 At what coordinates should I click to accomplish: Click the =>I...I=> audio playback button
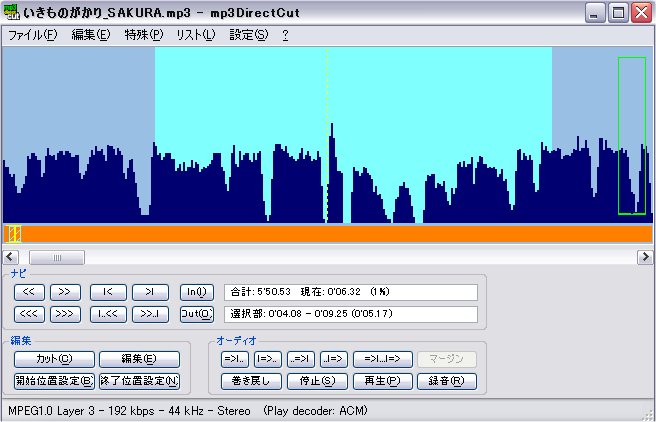pyautogui.click(x=382, y=359)
